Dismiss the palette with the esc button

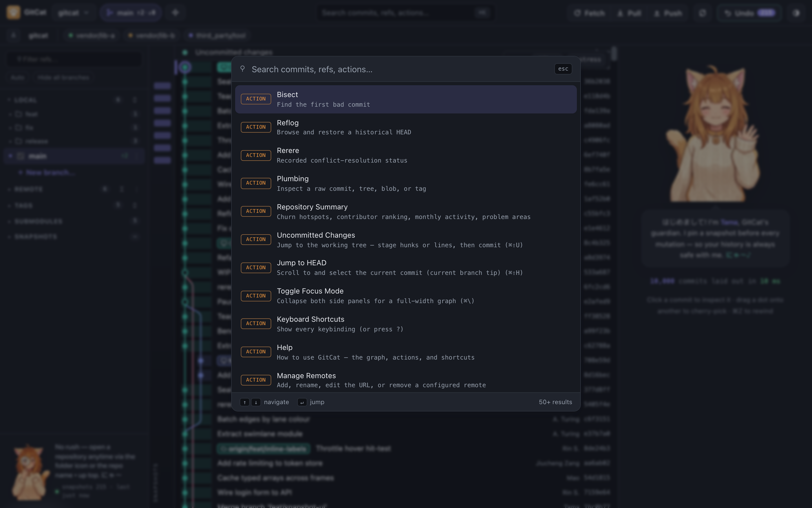(563, 69)
